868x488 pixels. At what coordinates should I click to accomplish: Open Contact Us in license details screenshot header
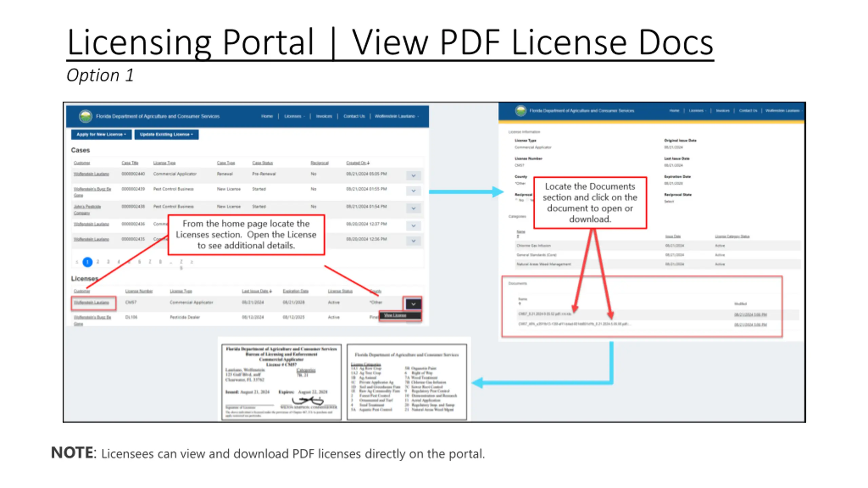748,110
